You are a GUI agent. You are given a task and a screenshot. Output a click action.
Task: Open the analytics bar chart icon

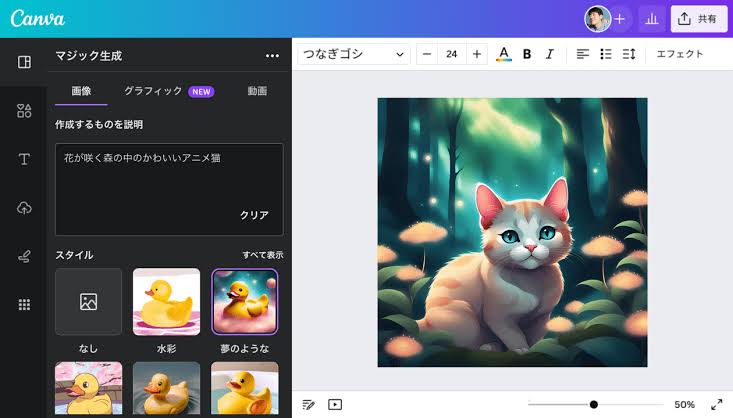pyautogui.click(x=651, y=19)
